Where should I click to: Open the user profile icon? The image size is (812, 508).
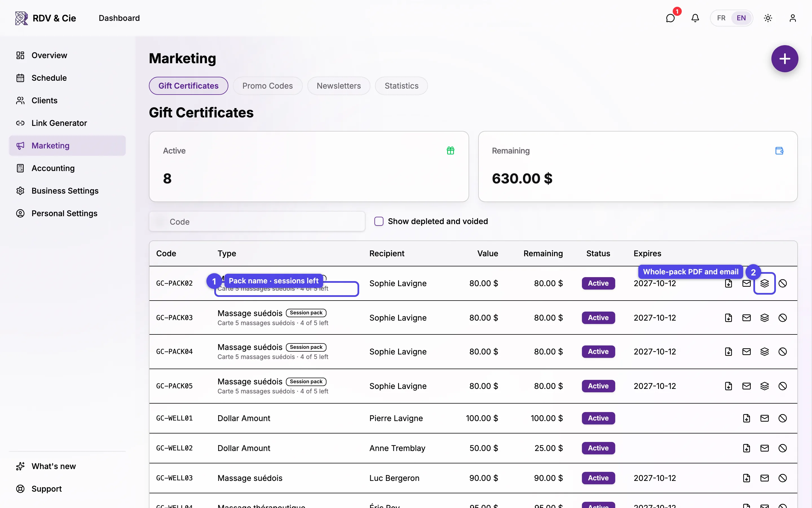pyautogui.click(x=793, y=18)
